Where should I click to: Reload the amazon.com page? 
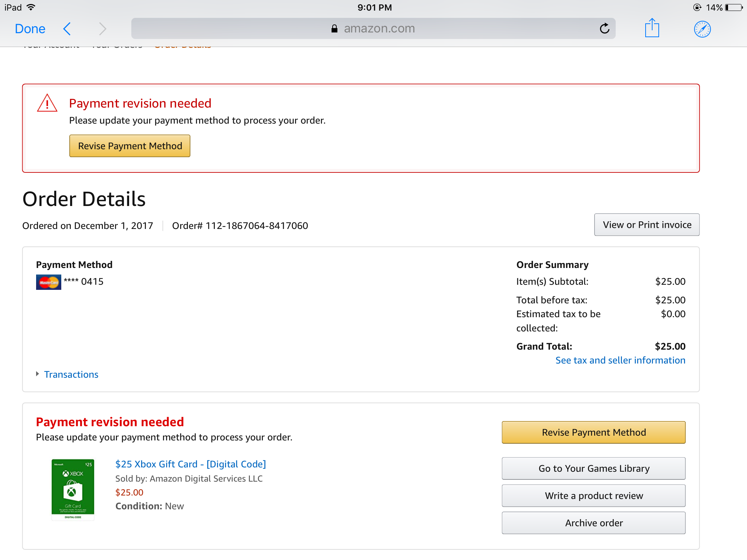(604, 28)
